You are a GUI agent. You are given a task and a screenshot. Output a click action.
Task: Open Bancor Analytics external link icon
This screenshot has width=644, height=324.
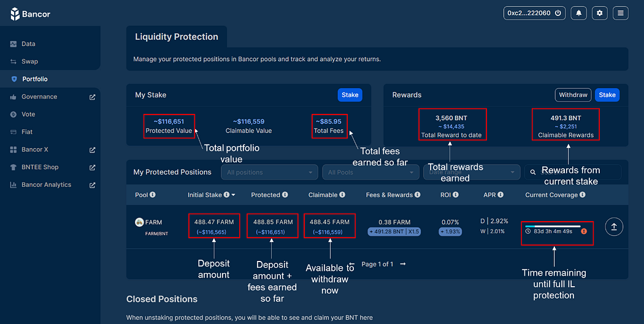(93, 186)
